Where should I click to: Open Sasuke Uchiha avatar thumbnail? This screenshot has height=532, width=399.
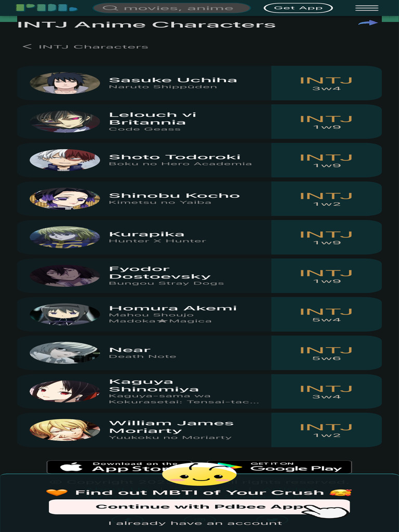tap(65, 83)
